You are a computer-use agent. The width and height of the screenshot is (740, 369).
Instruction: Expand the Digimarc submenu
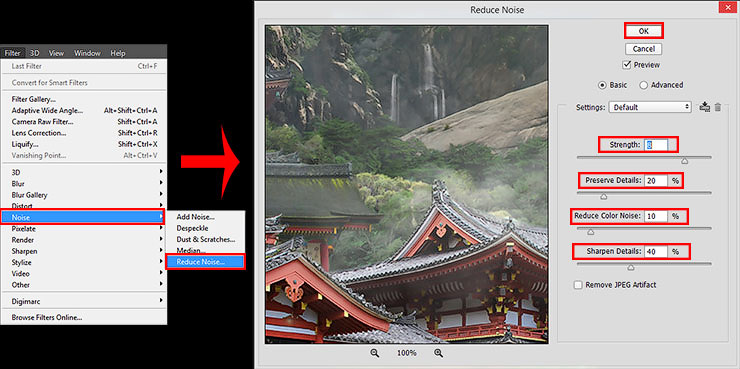coord(84,301)
